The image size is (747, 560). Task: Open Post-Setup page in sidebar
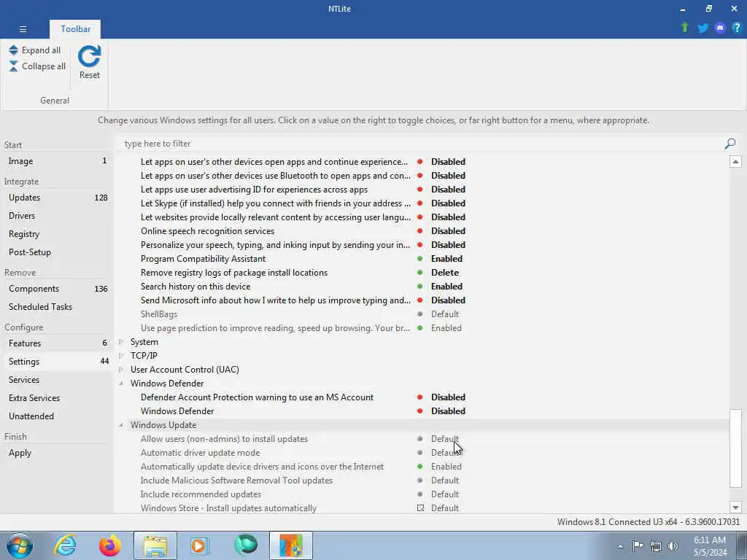pyautogui.click(x=56, y=252)
